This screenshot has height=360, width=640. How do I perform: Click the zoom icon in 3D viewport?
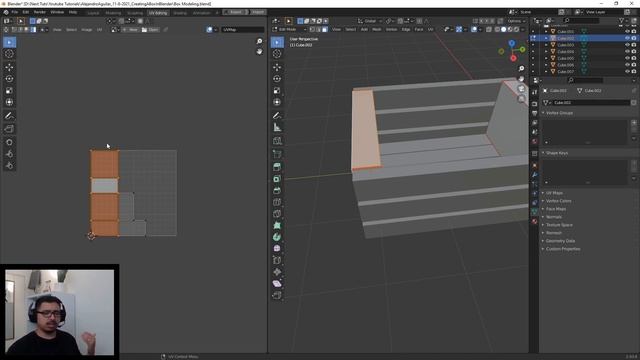521,69
